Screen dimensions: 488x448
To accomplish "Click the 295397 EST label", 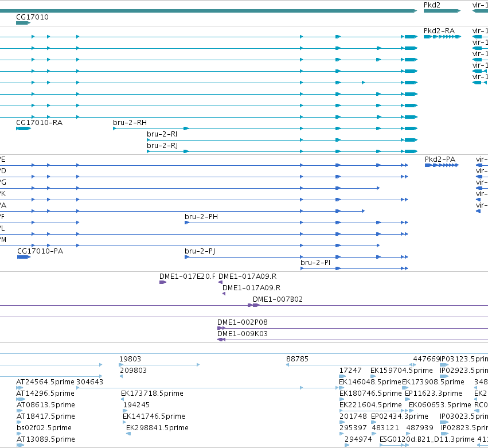I will click(353, 428).
